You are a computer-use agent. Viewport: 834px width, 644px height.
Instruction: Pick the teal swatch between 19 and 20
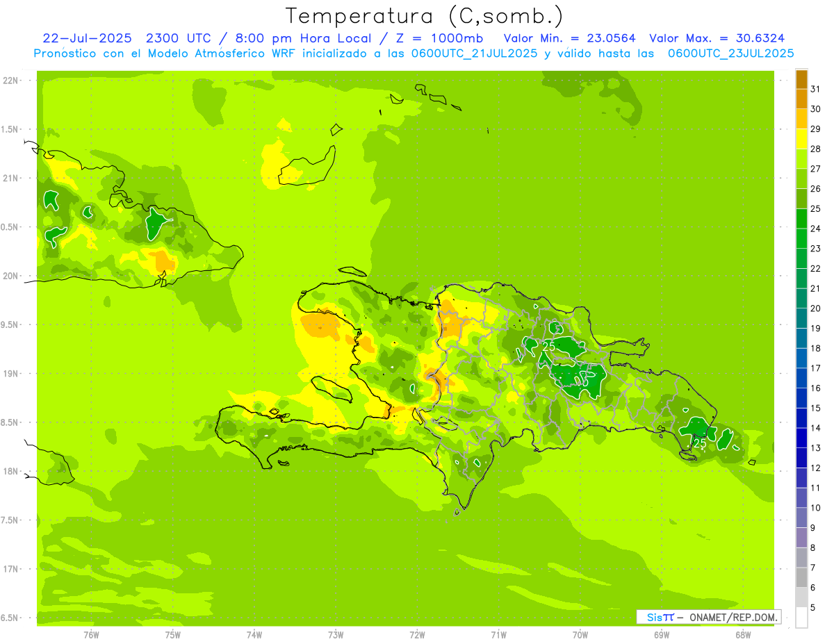(801, 318)
